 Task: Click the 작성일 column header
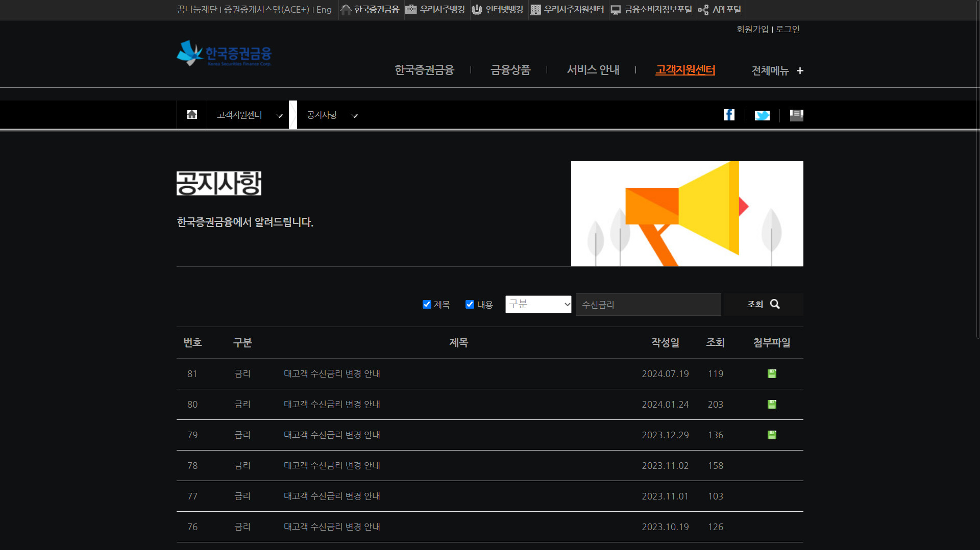coord(665,343)
